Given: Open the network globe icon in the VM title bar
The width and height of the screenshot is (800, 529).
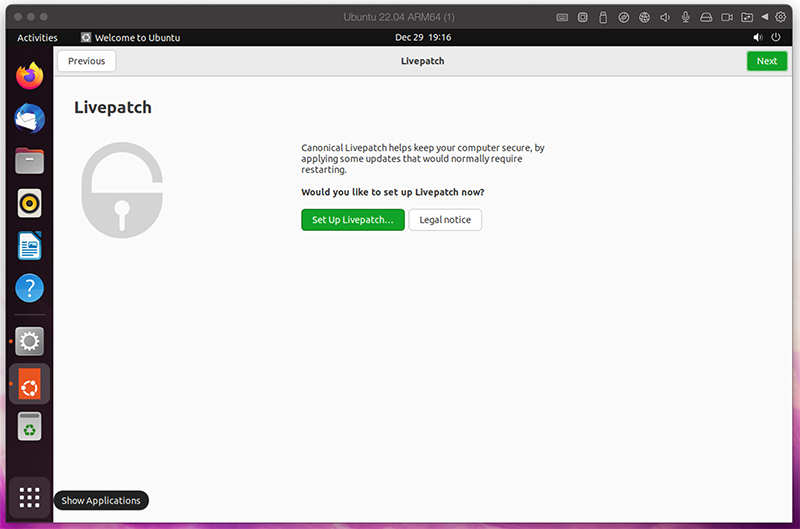Looking at the screenshot, I should click(644, 17).
